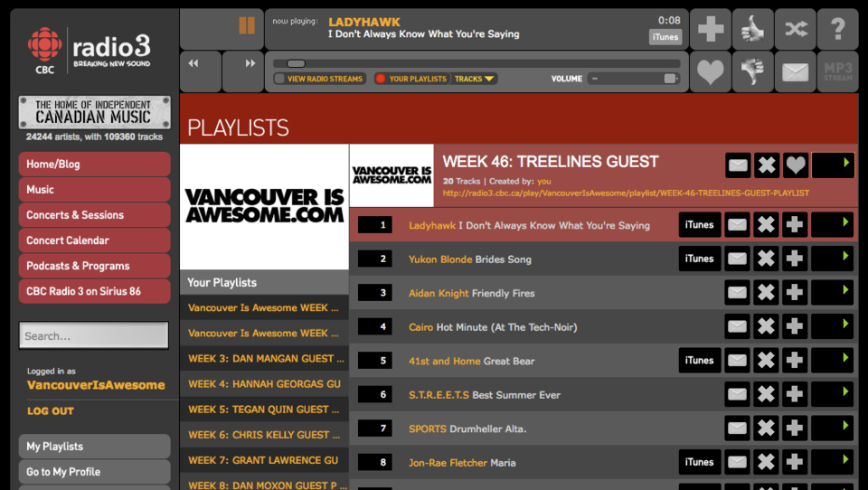Click the iTunes button in the Jon-Rae Fletcher row
Image resolution: width=868 pixels, height=490 pixels.
coord(700,462)
